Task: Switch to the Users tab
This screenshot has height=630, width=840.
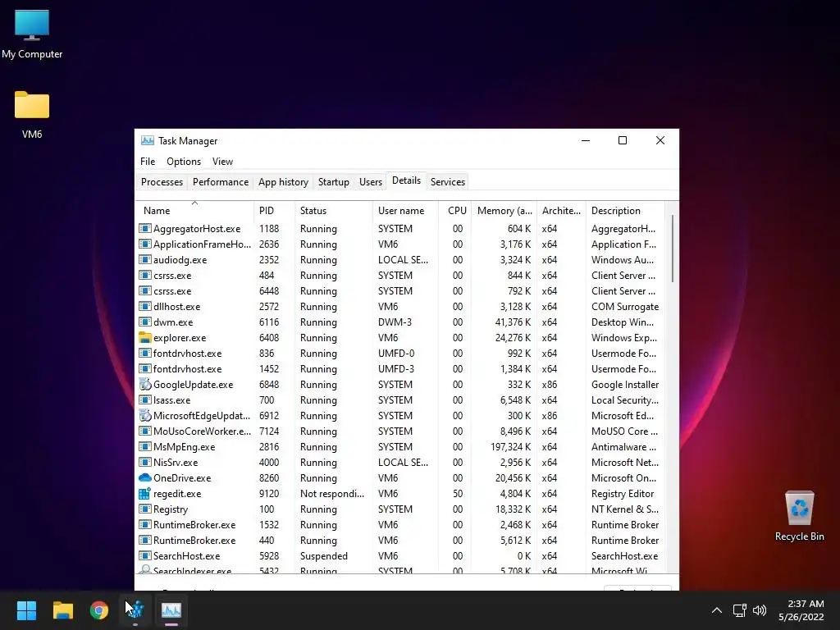Action: pyautogui.click(x=371, y=181)
